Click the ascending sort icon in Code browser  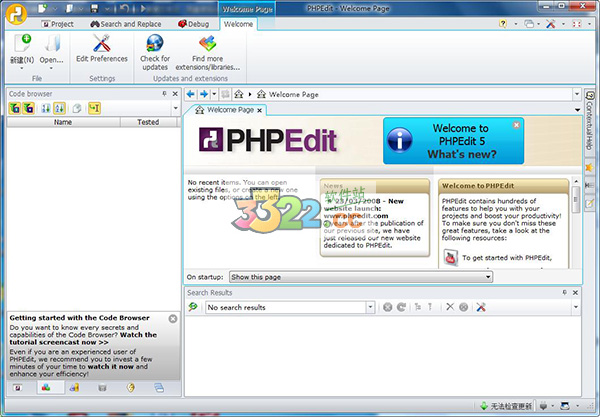pos(46,108)
